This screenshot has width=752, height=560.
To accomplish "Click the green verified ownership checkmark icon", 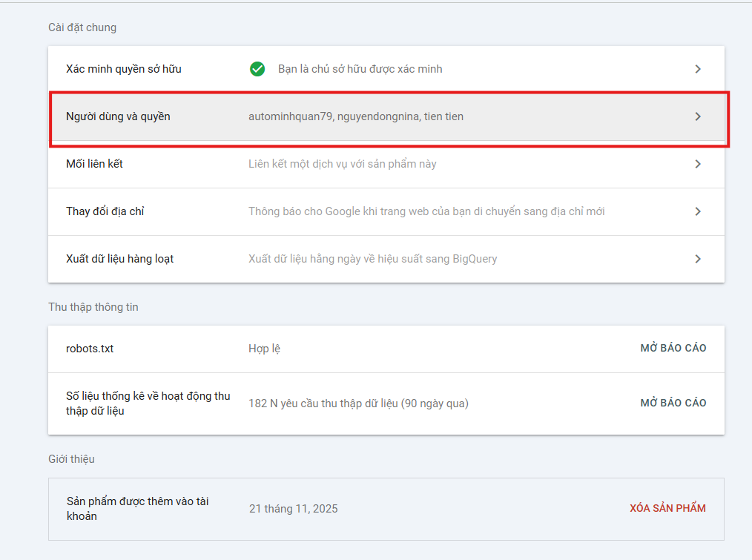I will tap(257, 68).
